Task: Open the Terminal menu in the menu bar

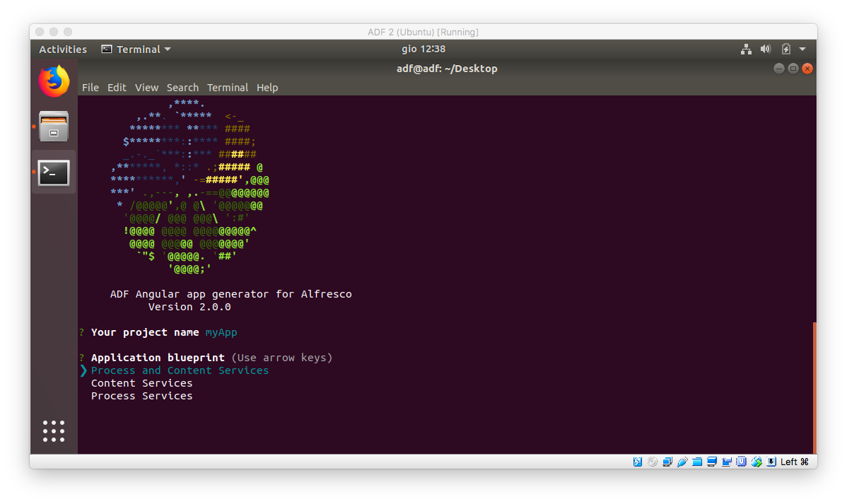Action: (x=228, y=88)
